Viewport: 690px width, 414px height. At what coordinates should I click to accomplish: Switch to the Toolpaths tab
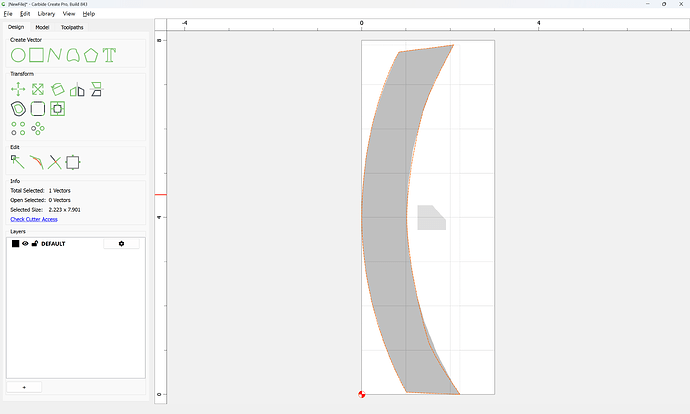(72, 27)
